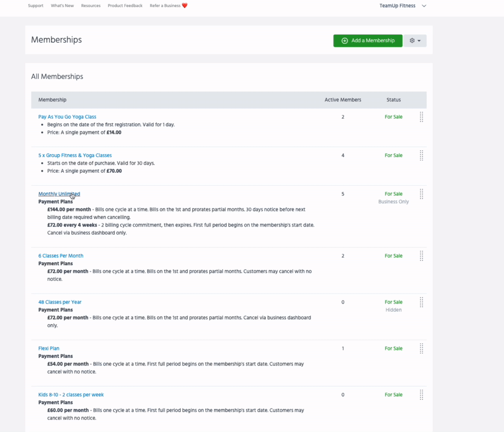Click the Active Members column header
The image size is (504, 432).
click(343, 100)
